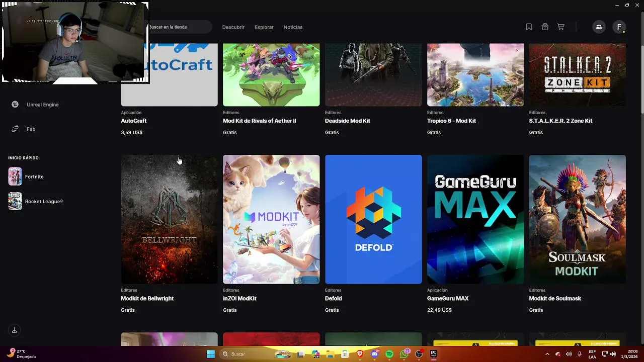Launch Fortnite from its quick launch thumbnail

(15, 176)
